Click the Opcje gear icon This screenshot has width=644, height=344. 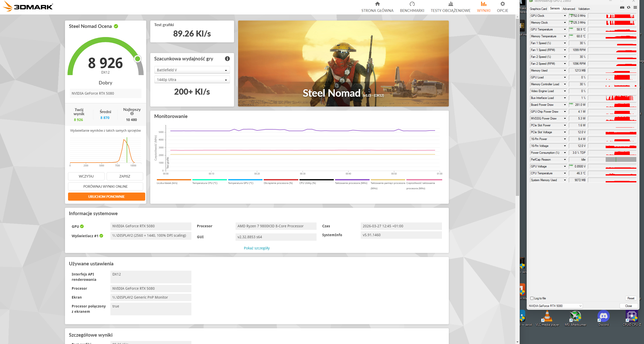tap(502, 4)
